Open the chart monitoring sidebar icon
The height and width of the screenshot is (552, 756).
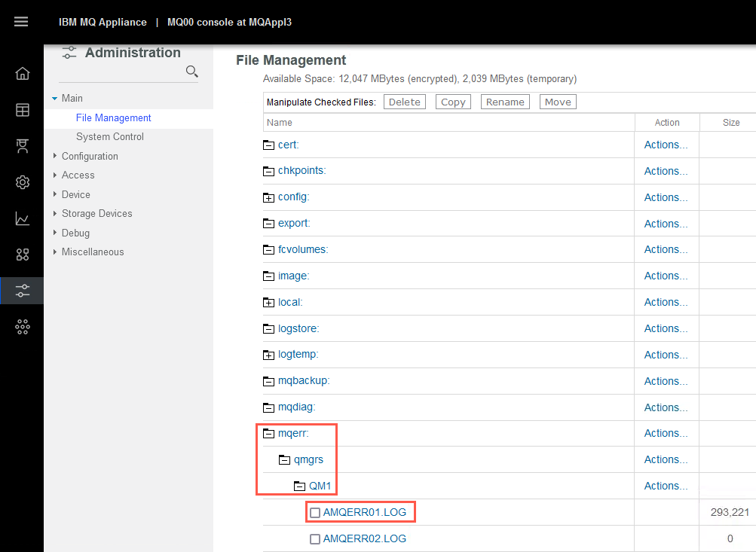click(22, 218)
